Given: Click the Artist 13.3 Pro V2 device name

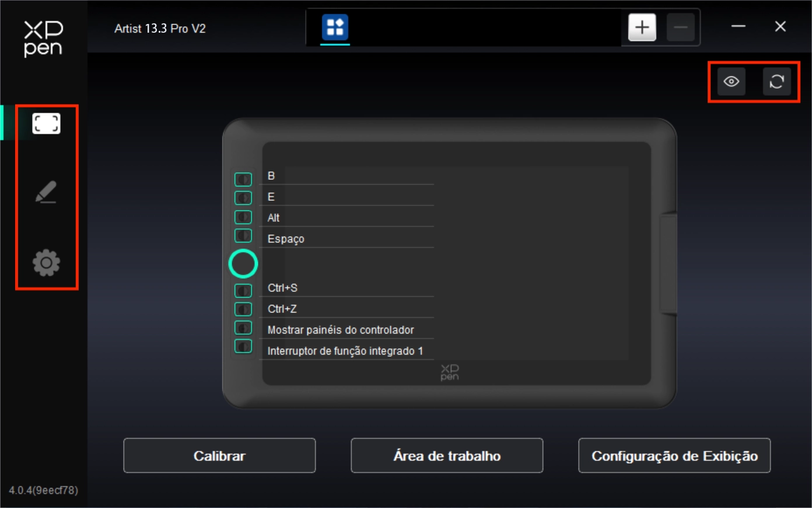Looking at the screenshot, I should coord(160,29).
